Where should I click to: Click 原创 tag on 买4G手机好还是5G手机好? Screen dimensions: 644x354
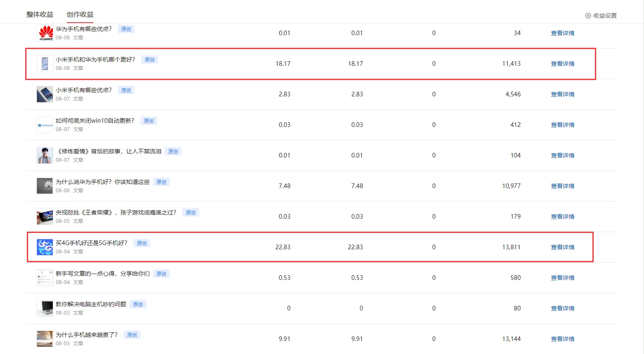(142, 243)
